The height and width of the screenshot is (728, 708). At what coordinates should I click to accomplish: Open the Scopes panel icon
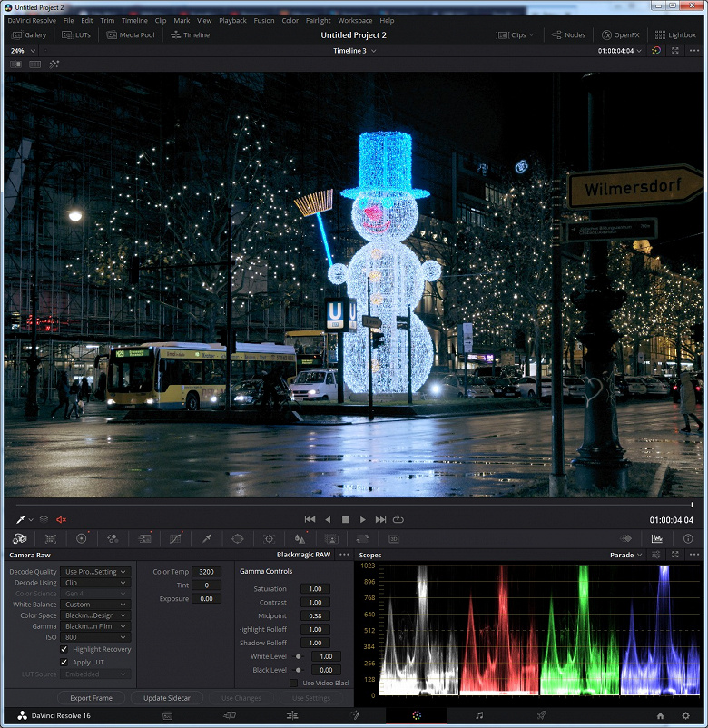[x=656, y=538]
